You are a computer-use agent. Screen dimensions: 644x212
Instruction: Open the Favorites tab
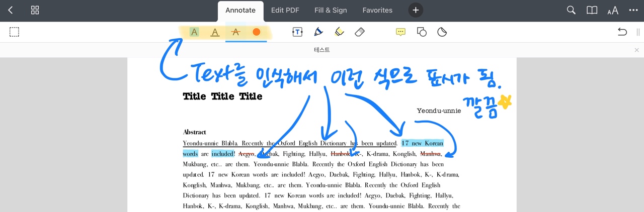(377, 10)
